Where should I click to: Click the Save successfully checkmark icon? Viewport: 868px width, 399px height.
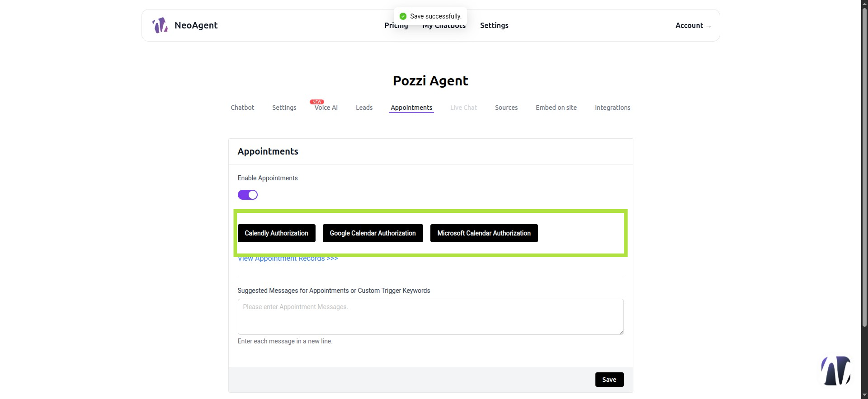point(403,16)
